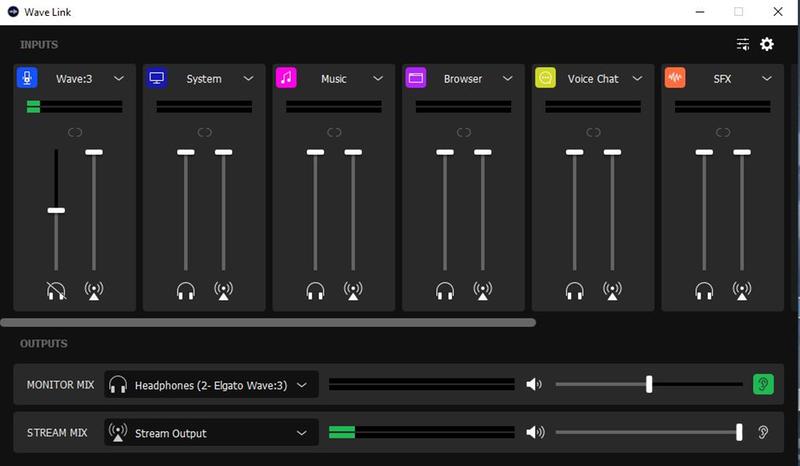Click the Monitor Mix volume slider handle
Screen dimensions: 800x466
[x=649, y=384]
